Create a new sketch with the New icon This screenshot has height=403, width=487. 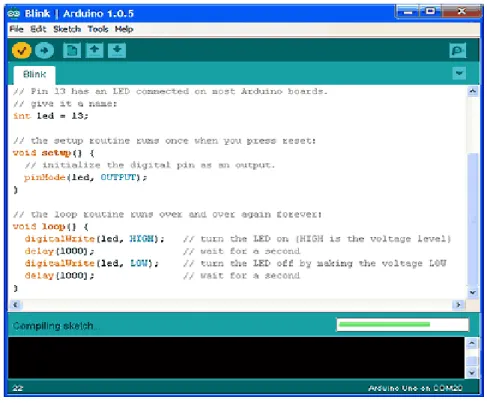tap(72, 51)
